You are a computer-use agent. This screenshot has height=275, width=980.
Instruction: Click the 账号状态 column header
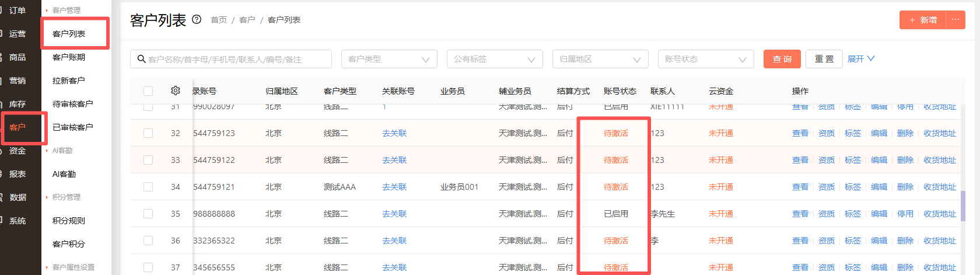pos(620,91)
